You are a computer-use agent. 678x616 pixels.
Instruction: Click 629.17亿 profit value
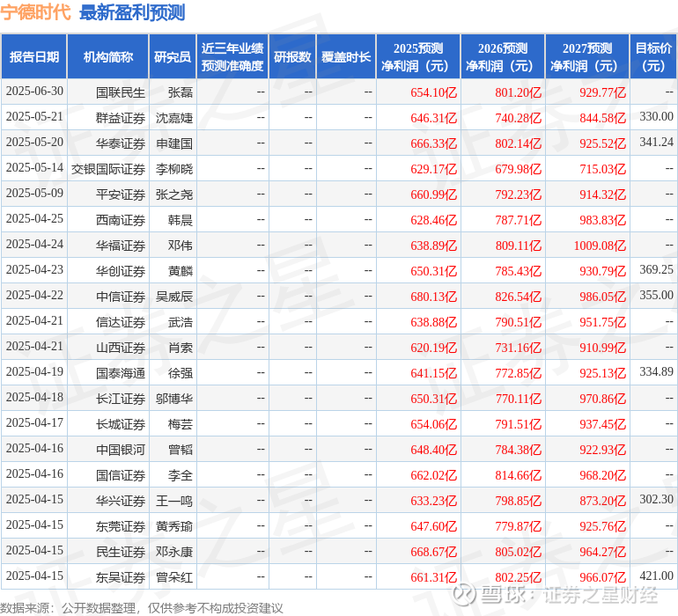(x=434, y=169)
